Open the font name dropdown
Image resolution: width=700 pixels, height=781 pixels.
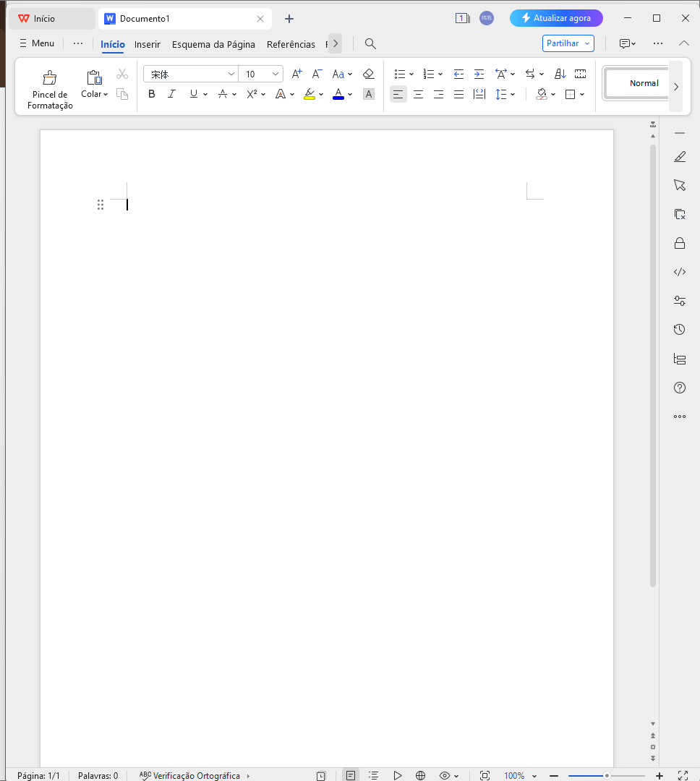[x=231, y=74]
